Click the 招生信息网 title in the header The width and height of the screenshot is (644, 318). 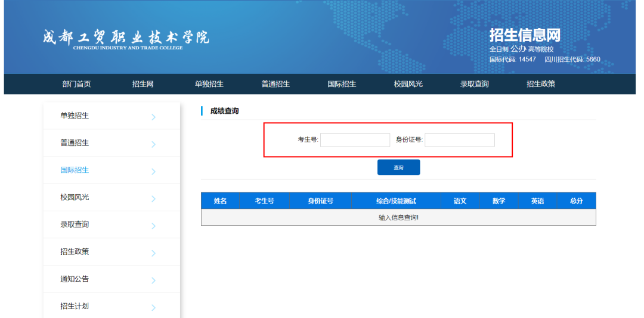pyautogui.click(x=525, y=35)
